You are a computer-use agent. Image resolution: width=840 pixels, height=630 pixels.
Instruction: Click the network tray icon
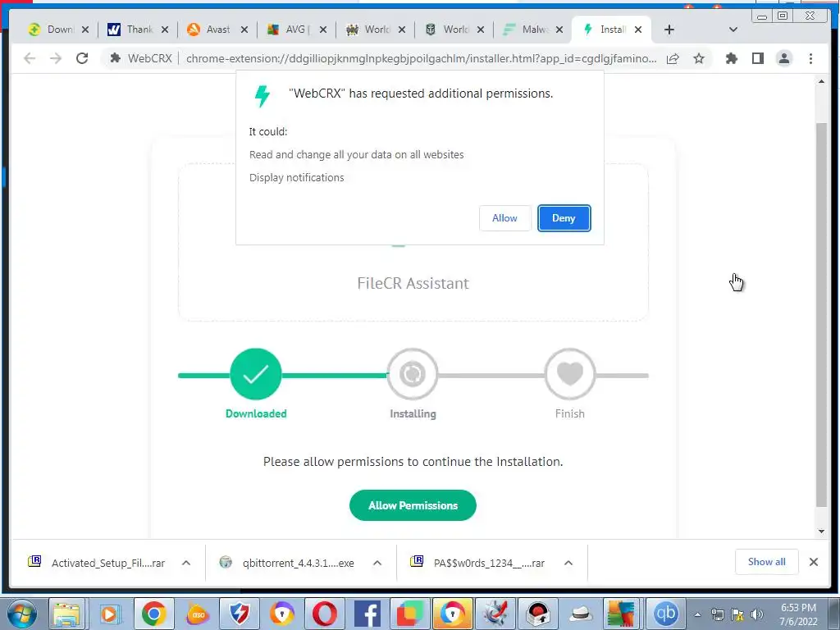pos(717,614)
